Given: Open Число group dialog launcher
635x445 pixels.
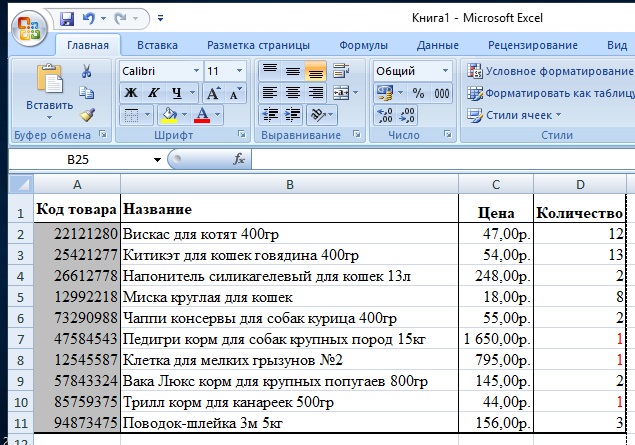Looking at the screenshot, I should (x=447, y=134).
